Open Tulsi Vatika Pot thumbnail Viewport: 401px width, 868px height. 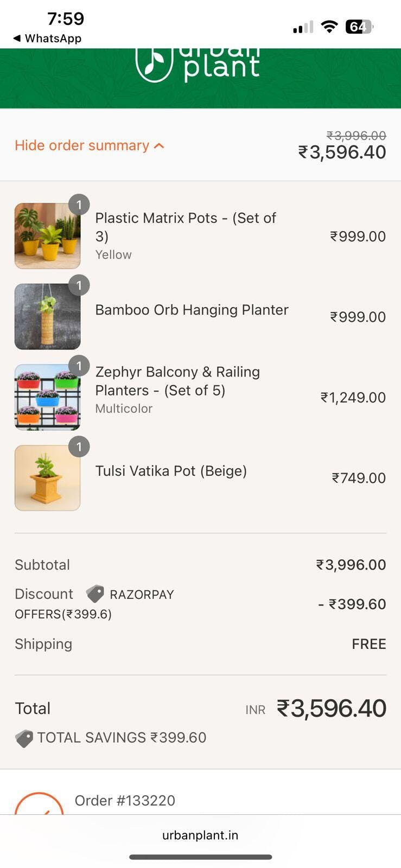coord(48,478)
